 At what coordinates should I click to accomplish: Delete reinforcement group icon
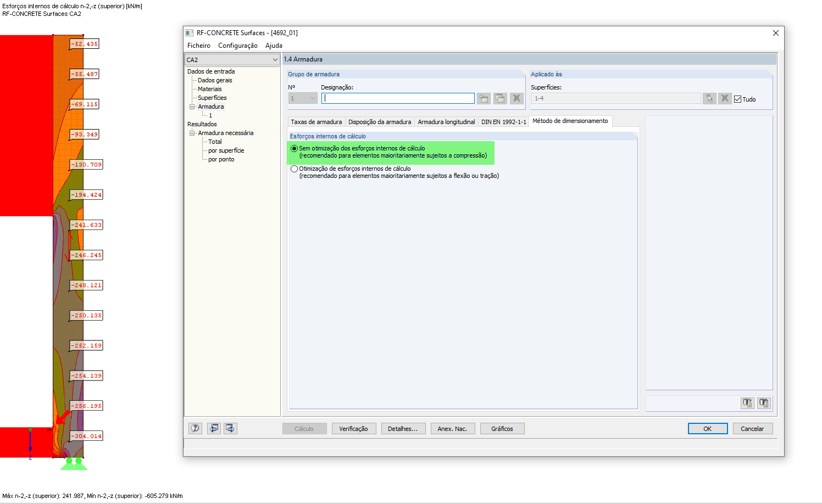pyautogui.click(x=516, y=98)
